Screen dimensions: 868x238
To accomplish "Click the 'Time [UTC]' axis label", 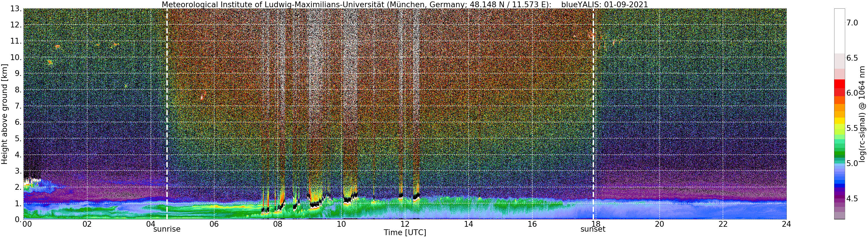I will 405,233.
